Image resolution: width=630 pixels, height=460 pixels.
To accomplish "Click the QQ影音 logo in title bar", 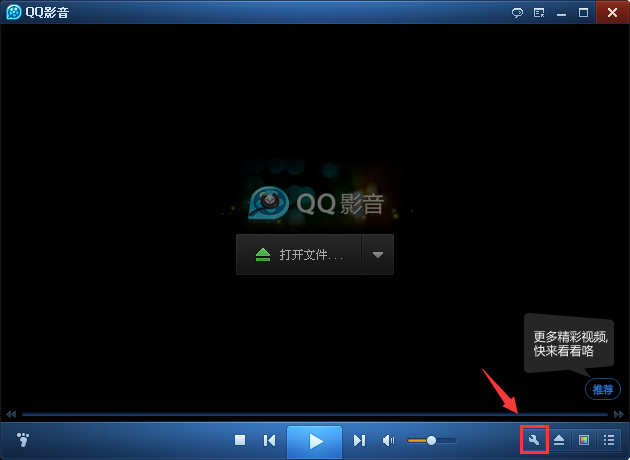I will [x=14, y=12].
